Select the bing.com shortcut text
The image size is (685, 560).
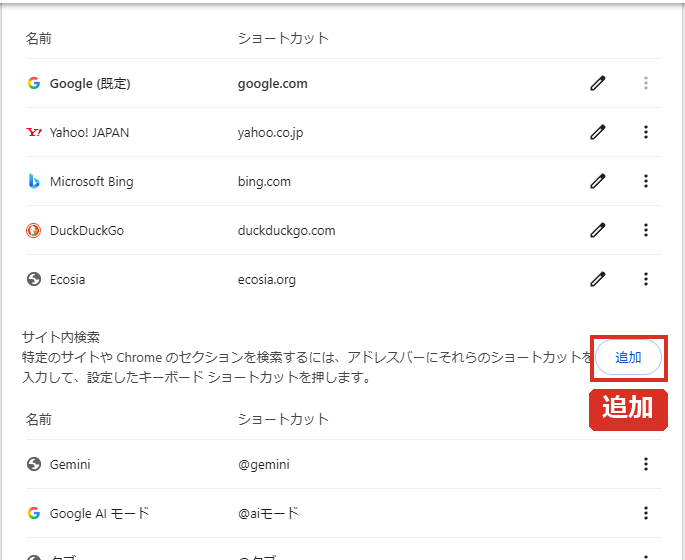click(264, 182)
